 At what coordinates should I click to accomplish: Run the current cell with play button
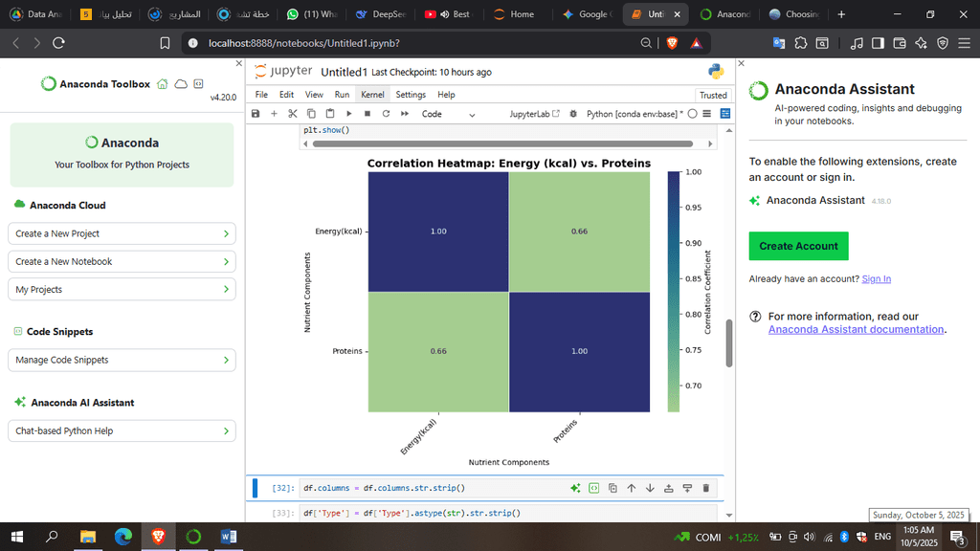tap(348, 114)
